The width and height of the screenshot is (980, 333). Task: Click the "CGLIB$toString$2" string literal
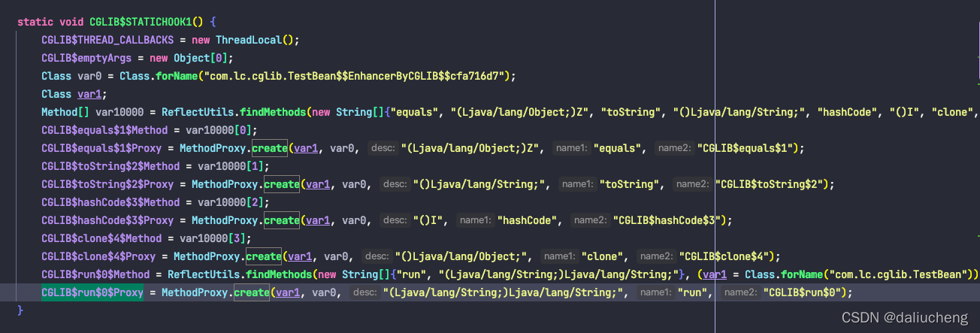[769, 184]
